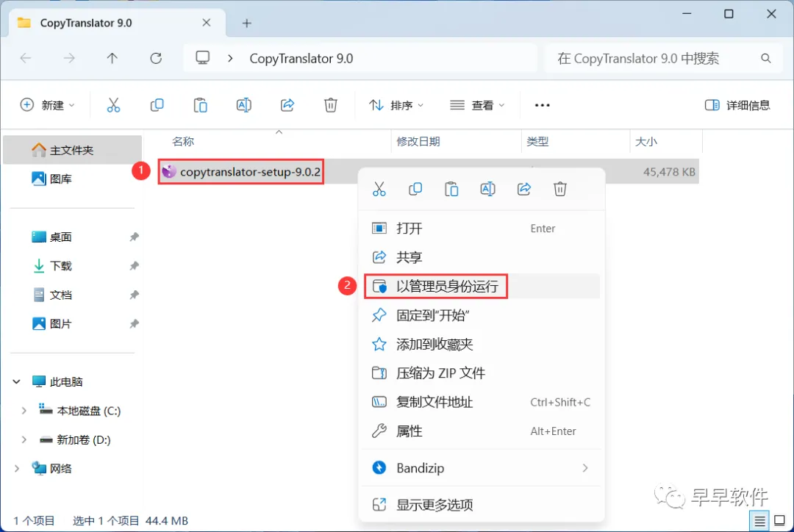Switch to the details list view icon
Image resolution: width=794 pixels, height=532 pixels.
tap(759, 520)
